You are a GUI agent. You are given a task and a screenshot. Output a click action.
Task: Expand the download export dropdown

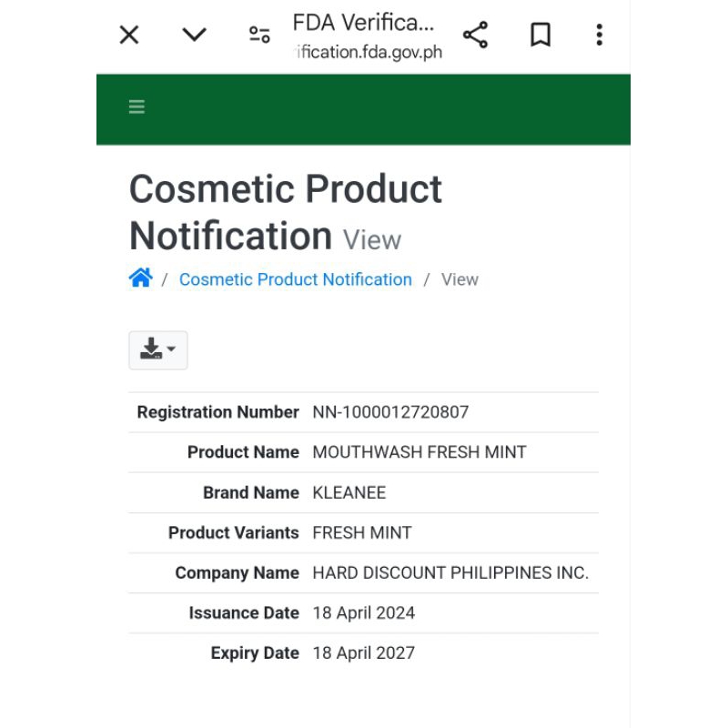(157, 349)
